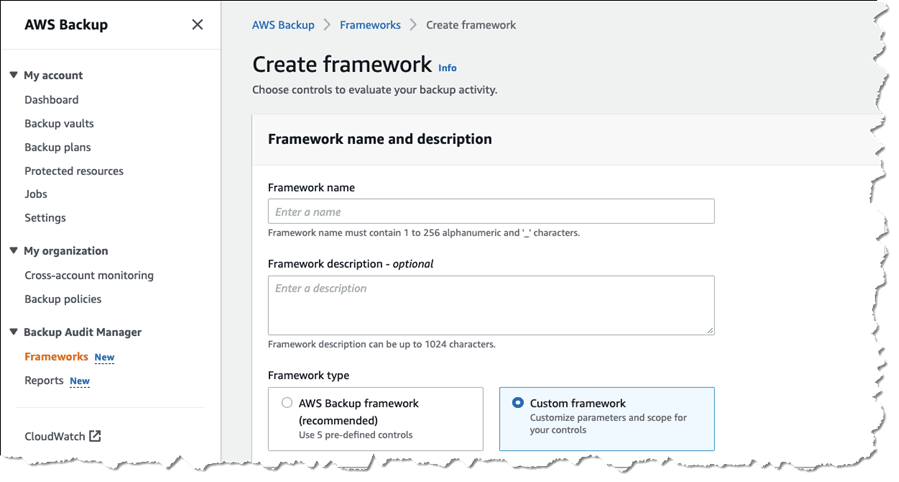Focus the Framework description text area
The width and height of the screenshot is (899, 482).
click(491, 305)
